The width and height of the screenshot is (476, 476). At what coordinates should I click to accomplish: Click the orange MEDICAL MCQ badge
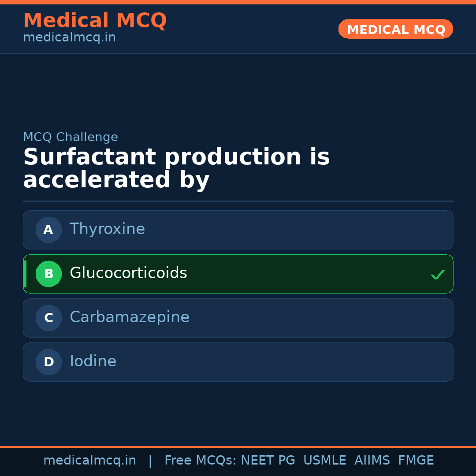pos(395,29)
